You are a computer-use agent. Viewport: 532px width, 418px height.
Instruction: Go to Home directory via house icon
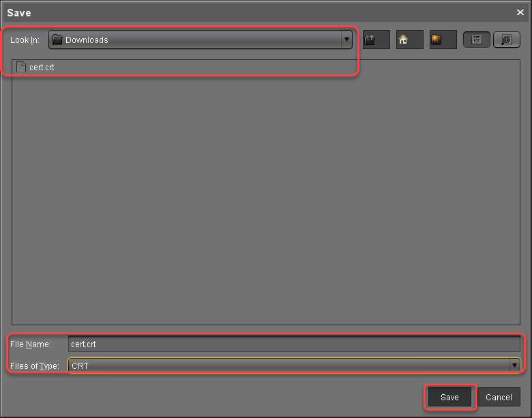click(409, 40)
